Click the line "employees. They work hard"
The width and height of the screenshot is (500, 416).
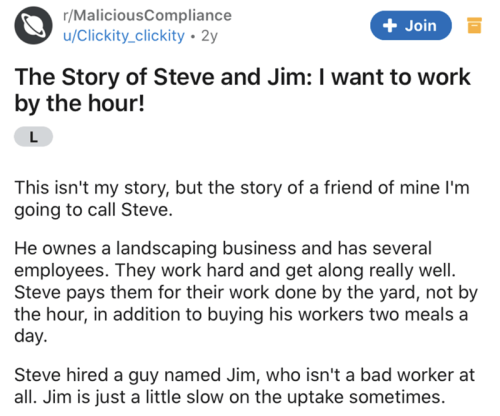coord(235,271)
